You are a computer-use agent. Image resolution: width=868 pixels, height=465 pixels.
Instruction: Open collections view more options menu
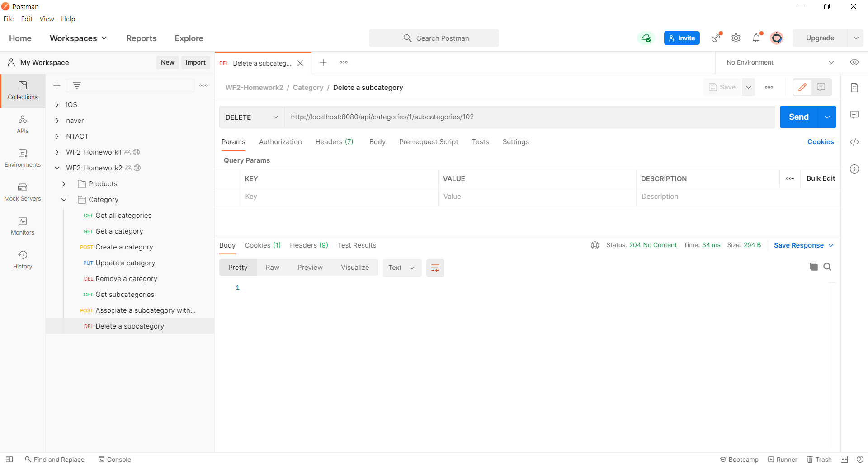203,85
